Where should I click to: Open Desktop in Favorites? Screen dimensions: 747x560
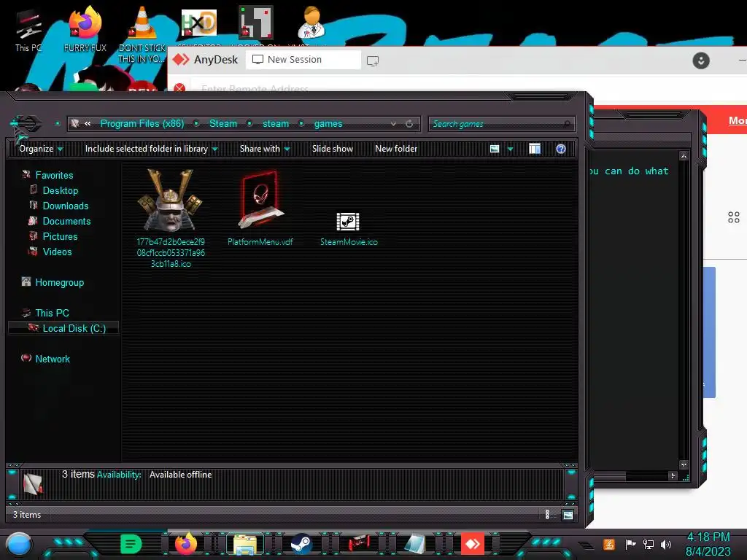click(61, 190)
